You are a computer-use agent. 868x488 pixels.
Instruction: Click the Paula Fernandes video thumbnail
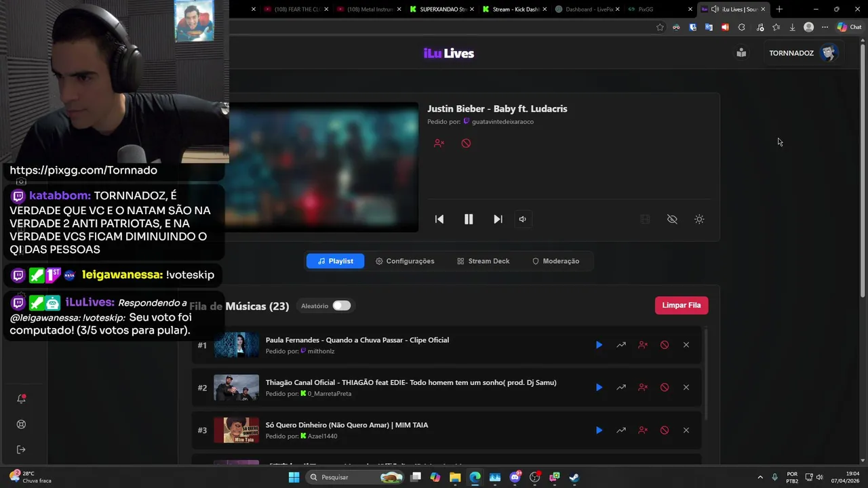pyautogui.click(x=237, y=345)
